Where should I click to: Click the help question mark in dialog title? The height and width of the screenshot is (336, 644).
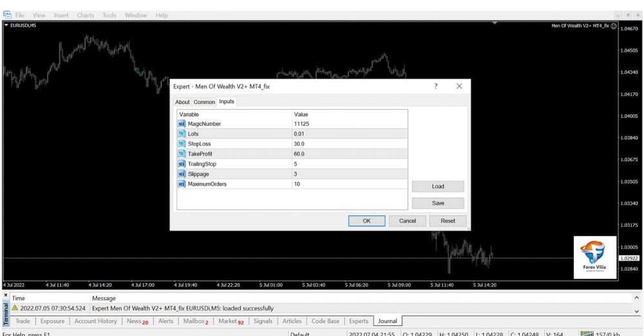[x=436, y=86]
